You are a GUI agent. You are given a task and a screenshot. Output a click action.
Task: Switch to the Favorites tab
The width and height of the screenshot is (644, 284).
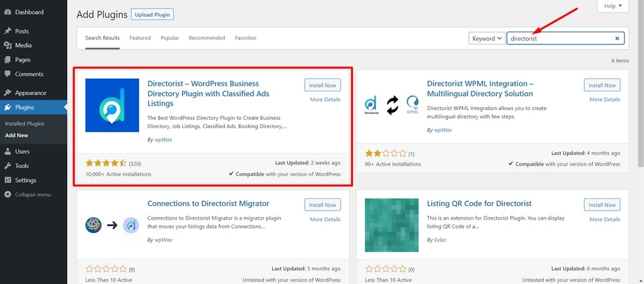click(245, 38)
